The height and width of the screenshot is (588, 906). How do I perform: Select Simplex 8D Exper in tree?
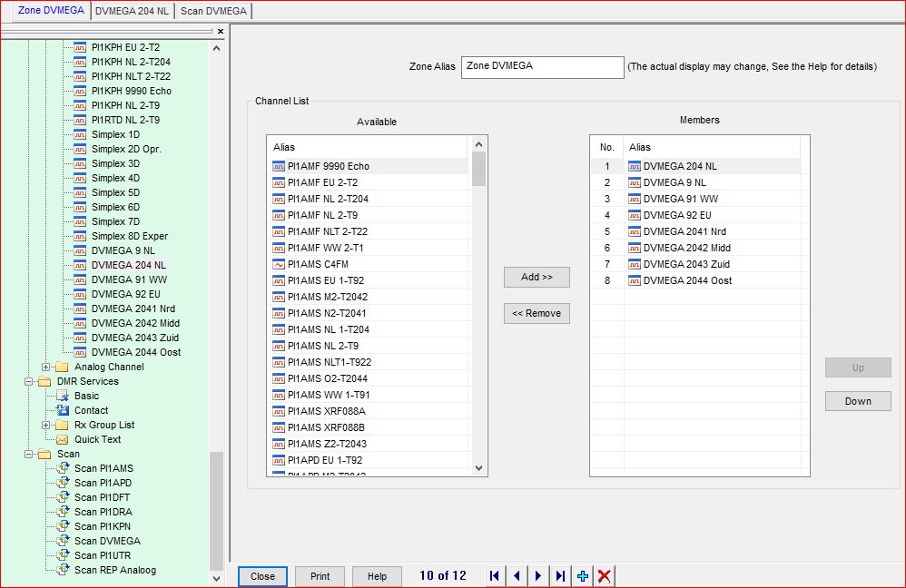click(x=130, y=236)
